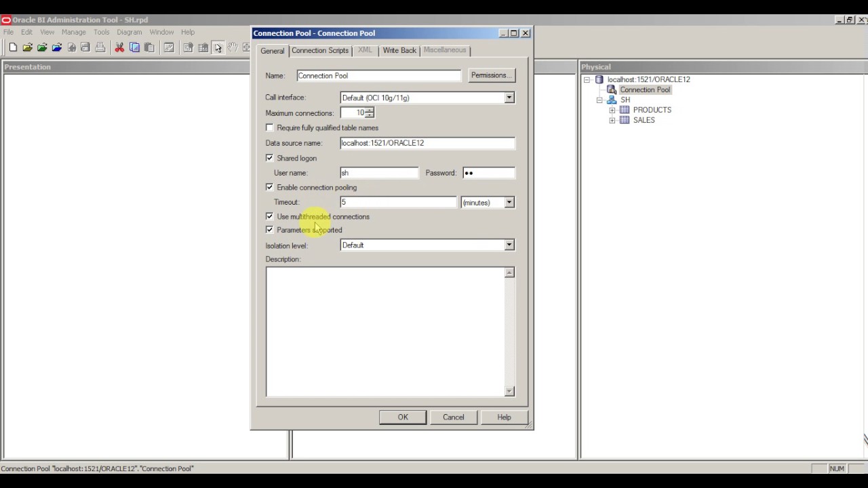Toggle Enable connection pooling checkbox

[270, 187]
